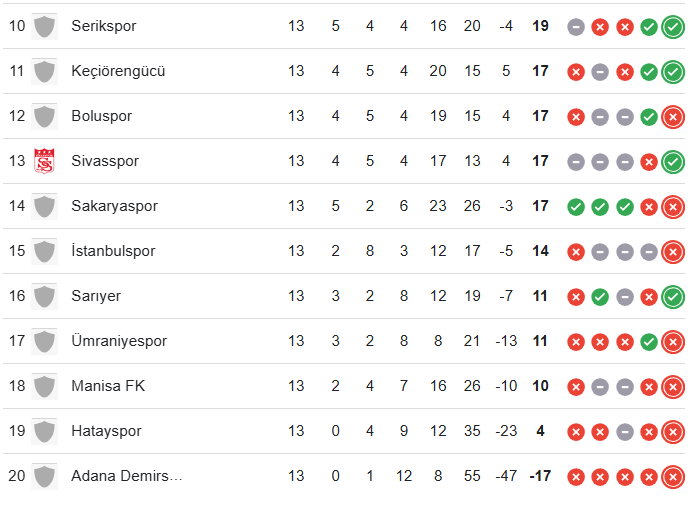Click Boluspor's uncircled green win icon
This screenshot has width=692, height=510.
coord(649,117)
